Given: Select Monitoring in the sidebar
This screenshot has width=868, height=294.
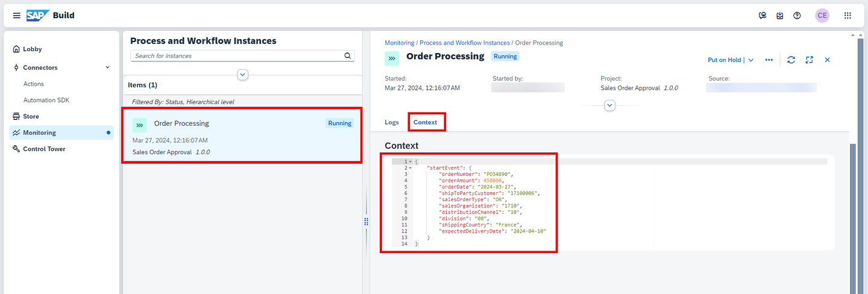Looking at the screenshot, I should pyautogui.click(x=63, y=133).
